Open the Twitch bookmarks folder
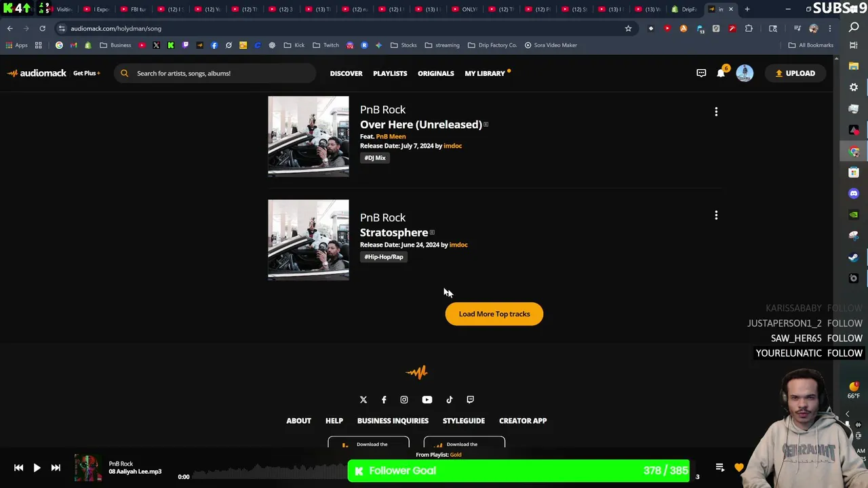Image resolution: width=868 pixels, height=488 pixels. tap(325, 45)
